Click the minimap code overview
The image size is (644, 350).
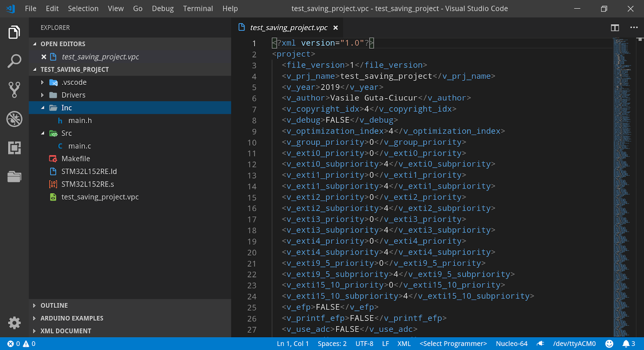[x=622, y=161]
